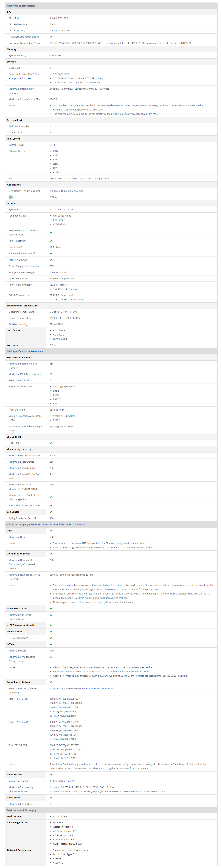Viewport: 222px width, 868px height.
Task: Click 'JBOD' in Supported RAID Type
Action: coord(56,395)
